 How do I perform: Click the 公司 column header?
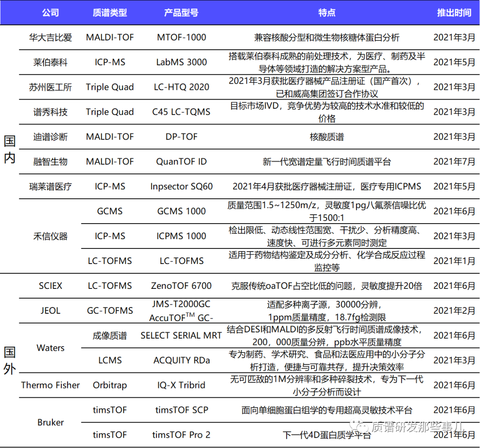click(50, 12)
